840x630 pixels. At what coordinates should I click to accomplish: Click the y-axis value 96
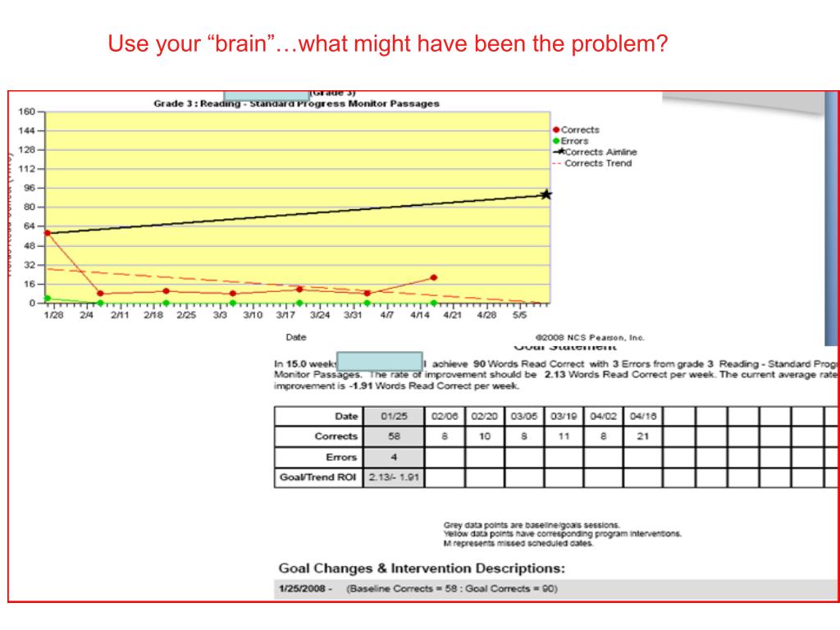click(30, 188)
